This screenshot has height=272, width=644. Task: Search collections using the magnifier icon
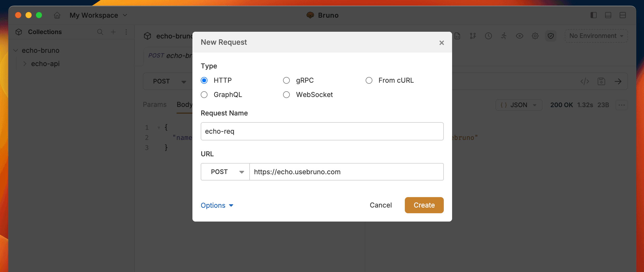pos(100,32)
